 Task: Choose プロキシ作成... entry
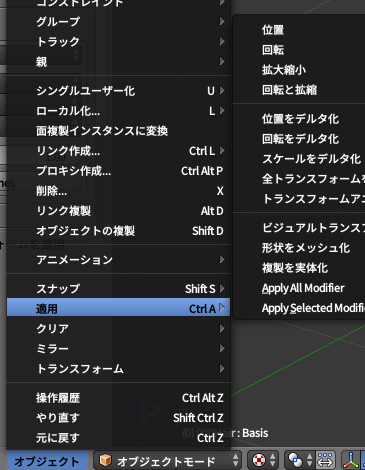(118, 171)
